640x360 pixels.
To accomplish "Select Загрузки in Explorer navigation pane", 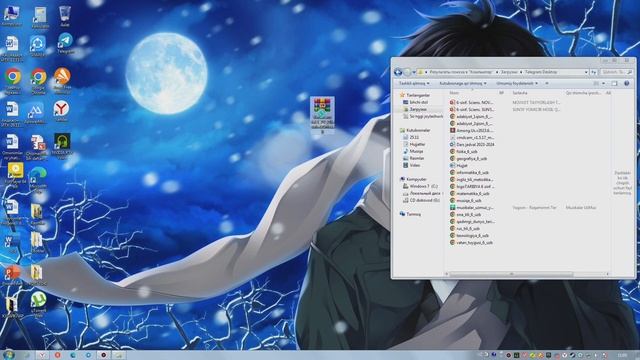I will coord(415,109).
